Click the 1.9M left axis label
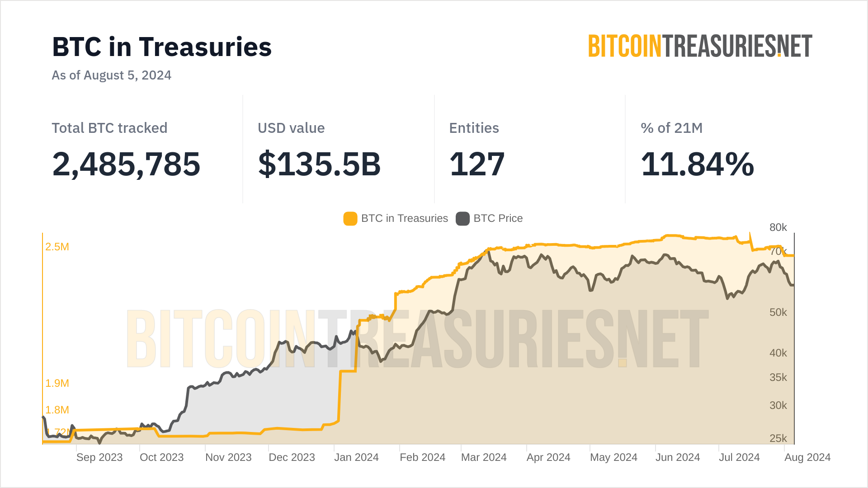868x488 pixels. click(x=57, y=383)
